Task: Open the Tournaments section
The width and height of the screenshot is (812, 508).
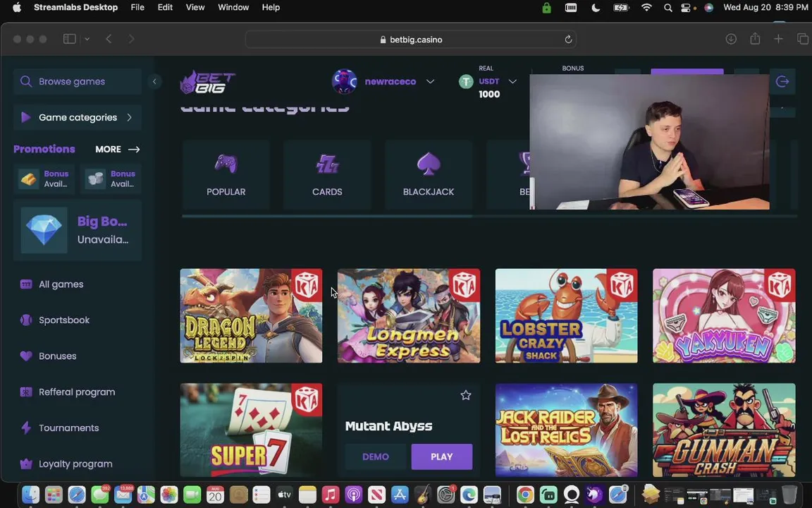Action: click(x=59, y=428)
